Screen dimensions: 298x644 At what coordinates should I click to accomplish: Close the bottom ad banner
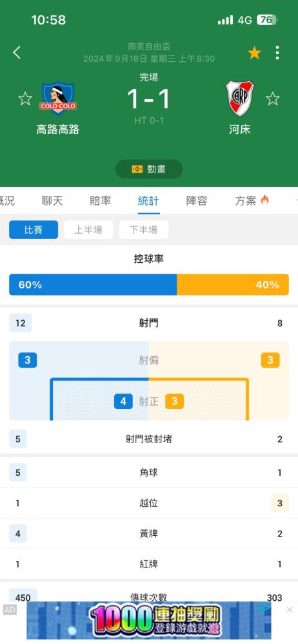(290, 609)
